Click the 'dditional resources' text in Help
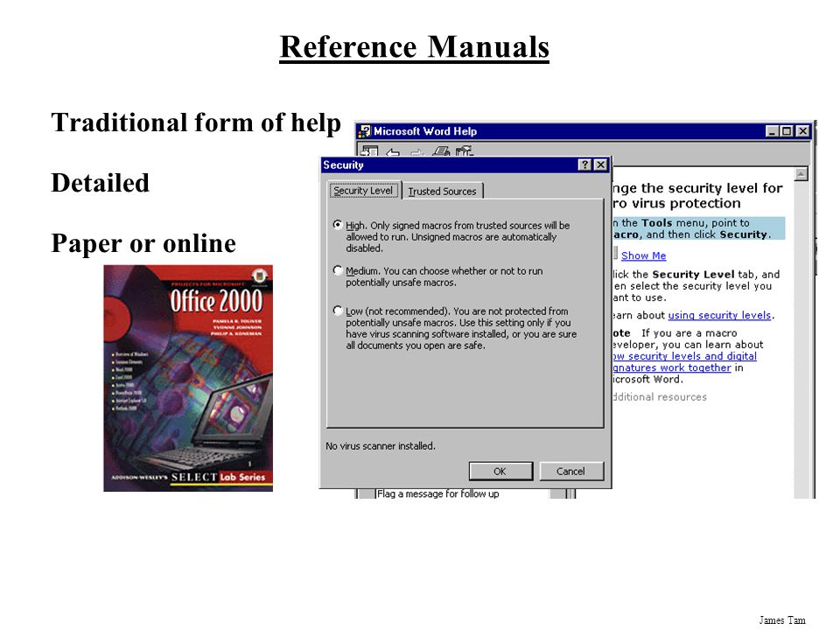The image size is (840, 630). [660, 397]
